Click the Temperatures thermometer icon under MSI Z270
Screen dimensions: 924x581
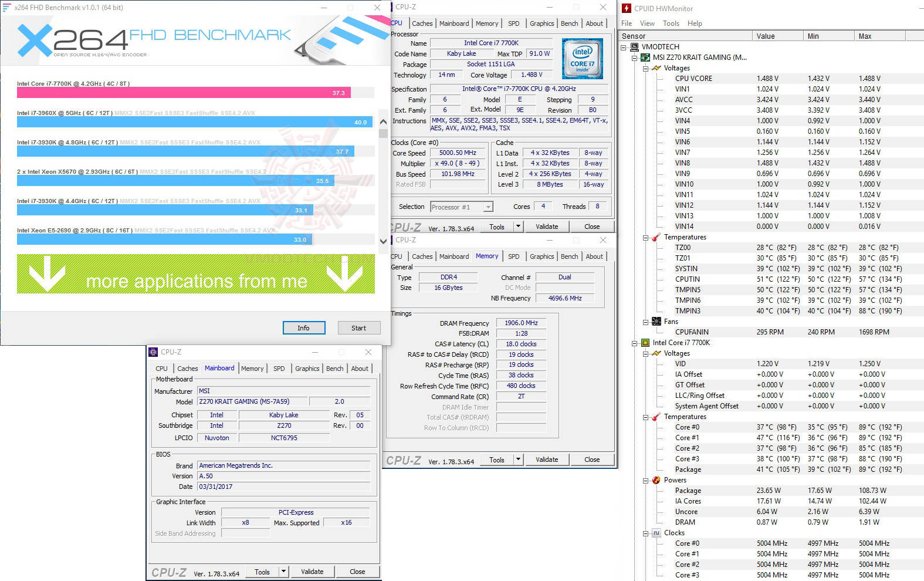click(x=656, y=237)
